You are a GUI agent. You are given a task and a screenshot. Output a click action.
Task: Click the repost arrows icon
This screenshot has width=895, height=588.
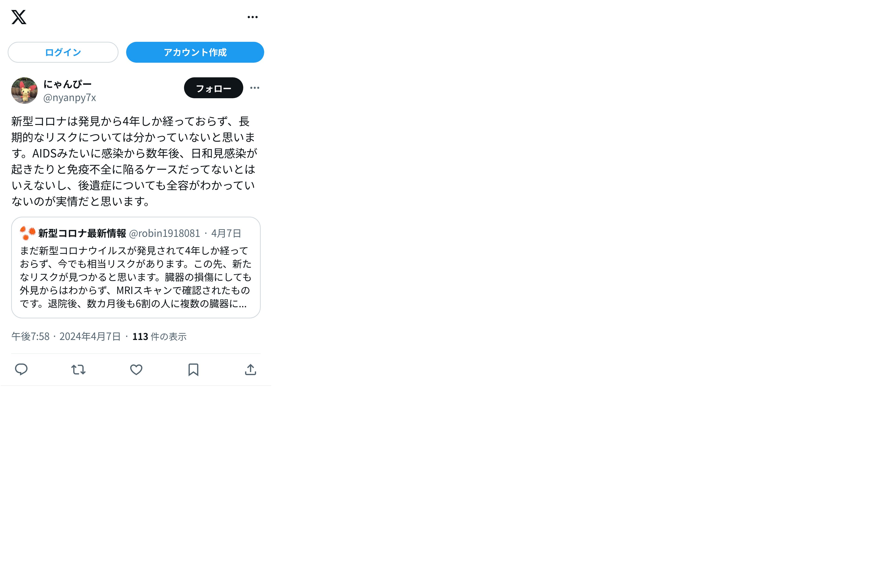tap(79, 369)
